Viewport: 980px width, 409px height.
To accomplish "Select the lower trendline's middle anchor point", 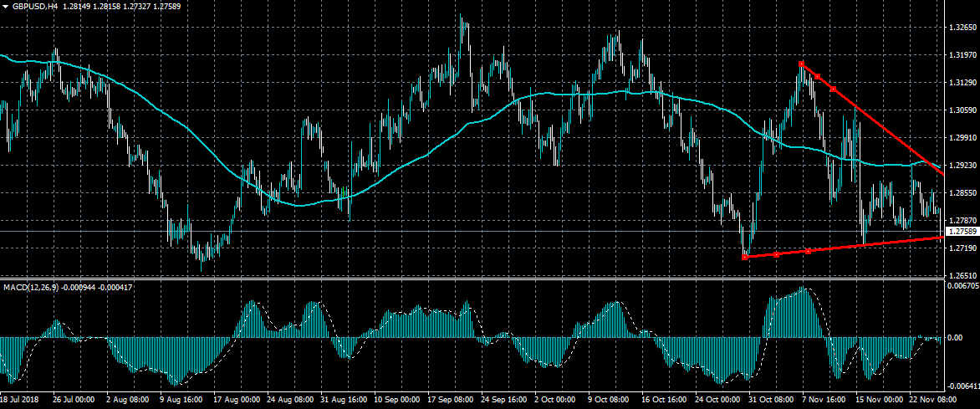I will pyautogui.click(x=777, y=254).
